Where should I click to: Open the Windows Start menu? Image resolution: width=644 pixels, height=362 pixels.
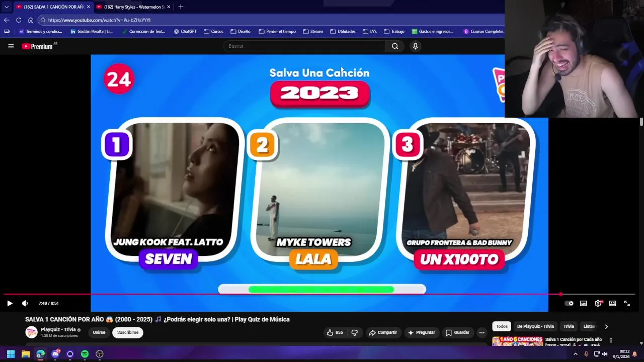(x=11, y=354)
